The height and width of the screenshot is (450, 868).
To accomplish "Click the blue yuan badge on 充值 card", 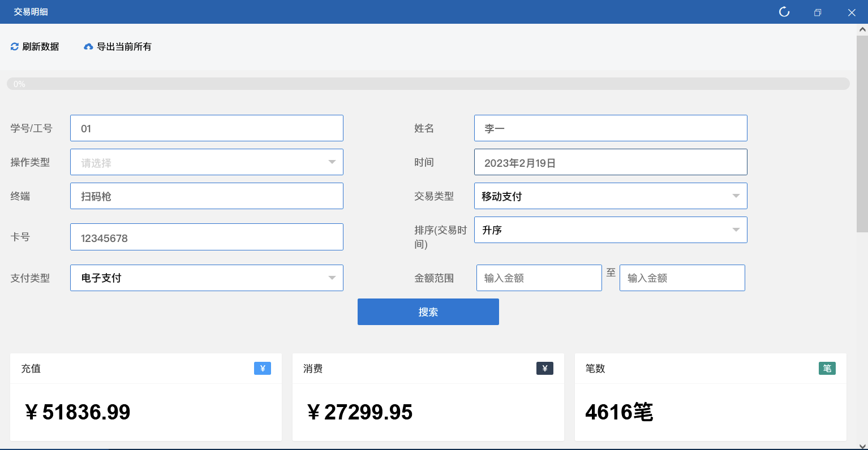I will (263, 369).
